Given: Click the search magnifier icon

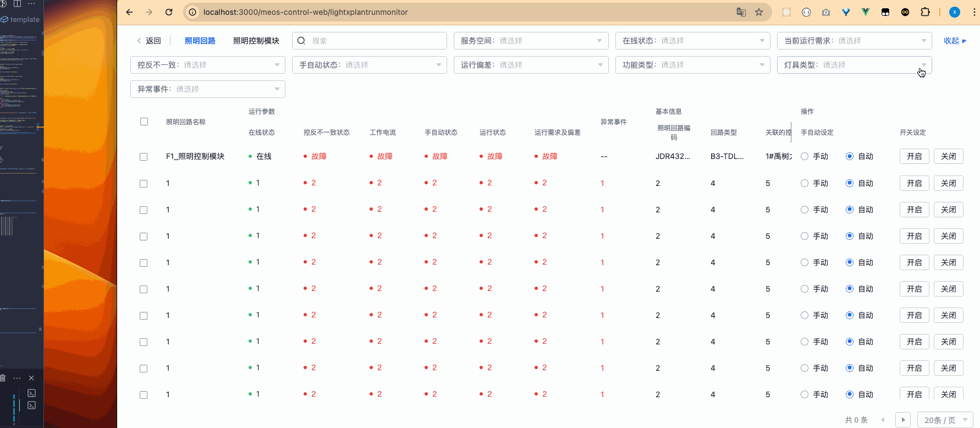Looking at the screenshot, I should click(x=301, y=41).
